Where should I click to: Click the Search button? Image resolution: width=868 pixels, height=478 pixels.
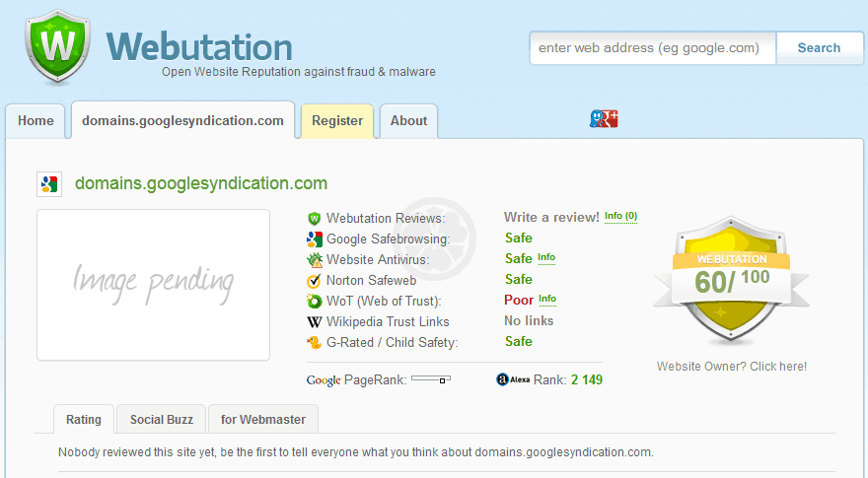pyautogui.click(x=819, y=48)
